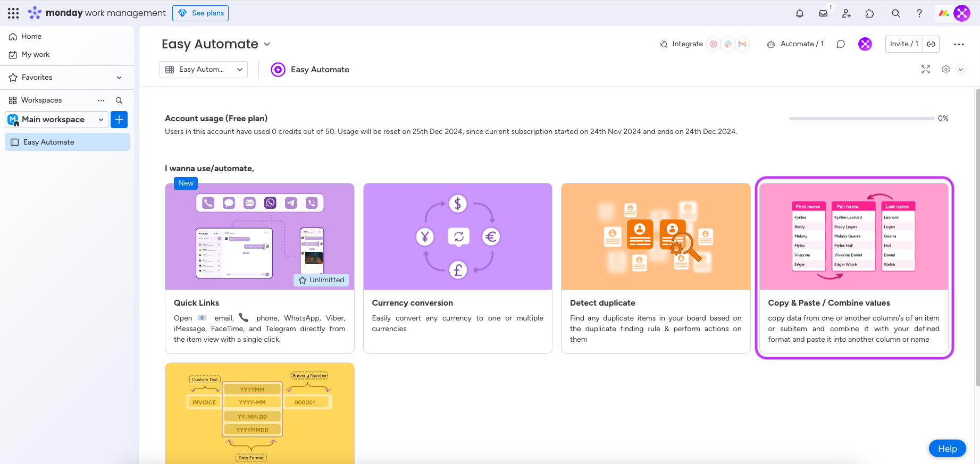Open the notifications bell
This screenshot has height=464, width=980.
click(x=799, y=13)
